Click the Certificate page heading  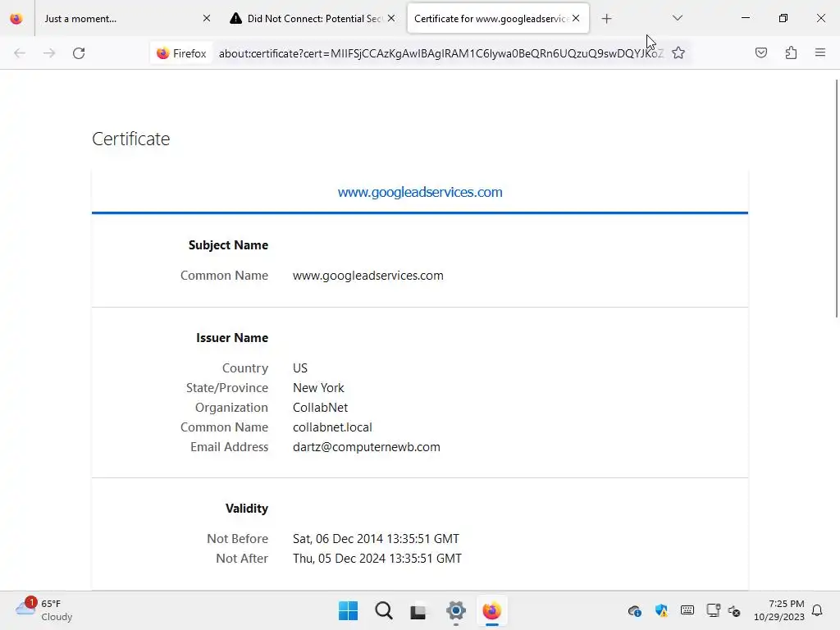click(130, 139)
